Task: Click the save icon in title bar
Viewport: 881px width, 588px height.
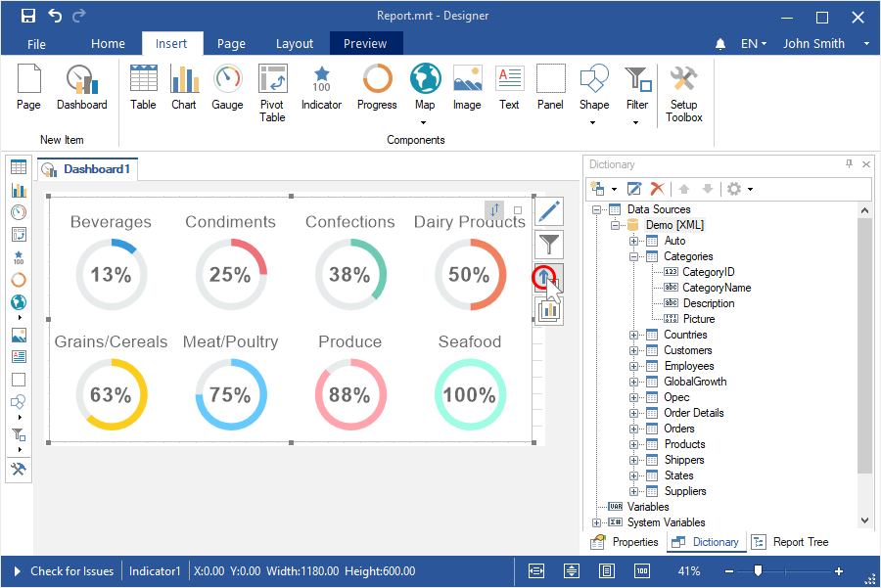Action: coord(28,16)
